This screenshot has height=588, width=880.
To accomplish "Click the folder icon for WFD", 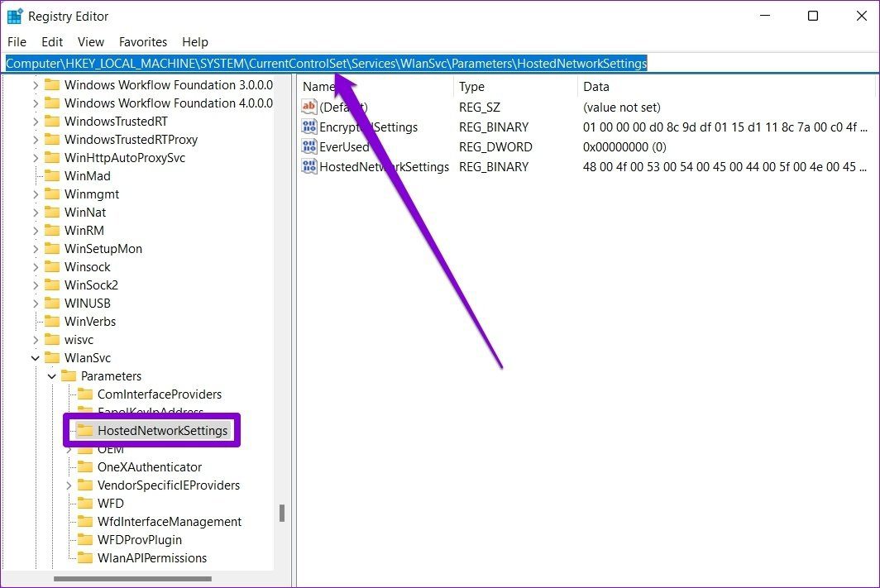I will (x=85, y=504).
